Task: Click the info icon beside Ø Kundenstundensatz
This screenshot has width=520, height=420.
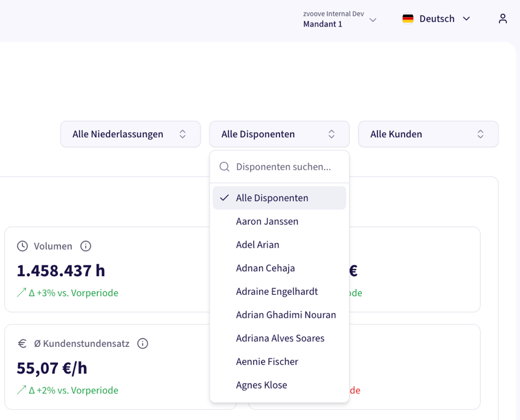Action: point(143,343)
